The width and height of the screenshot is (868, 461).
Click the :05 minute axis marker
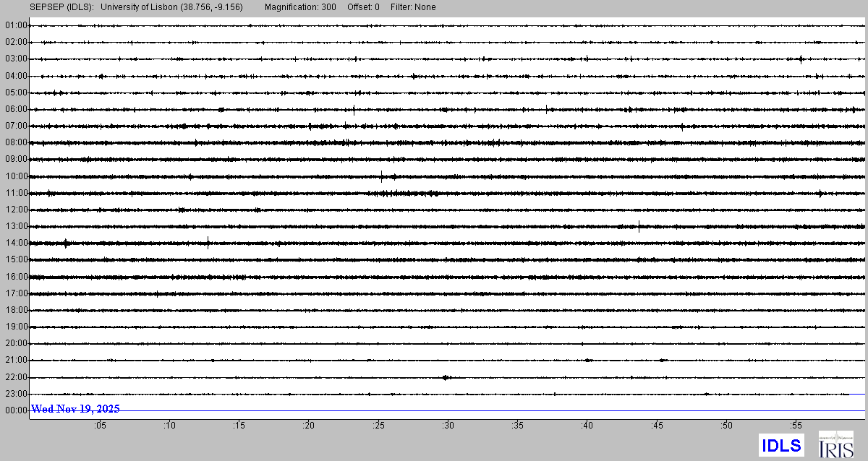click(x=100, y=426)
